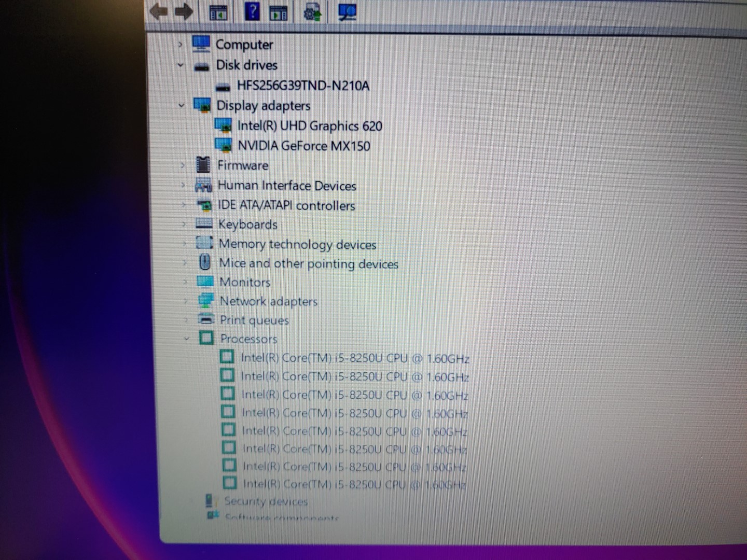Screen dimensions: 747x560
Task: Select the 'Computer' label
Action: point(244,45)
